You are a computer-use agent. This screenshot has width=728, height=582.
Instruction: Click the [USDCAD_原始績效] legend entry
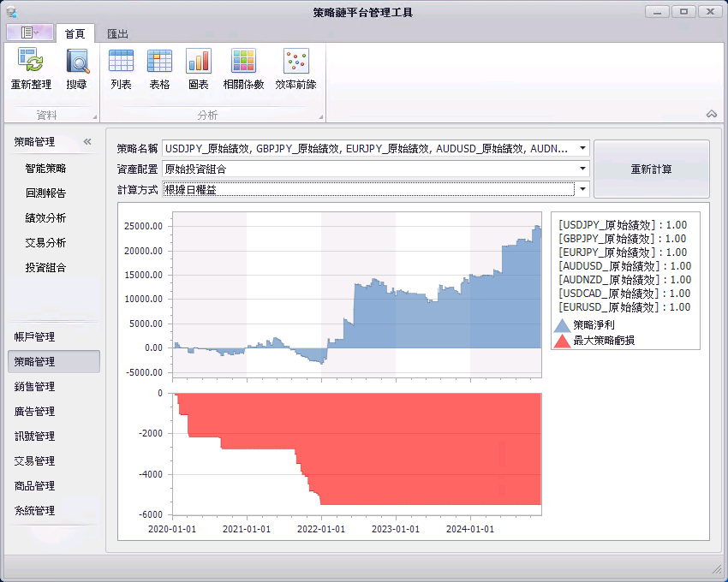624,294
